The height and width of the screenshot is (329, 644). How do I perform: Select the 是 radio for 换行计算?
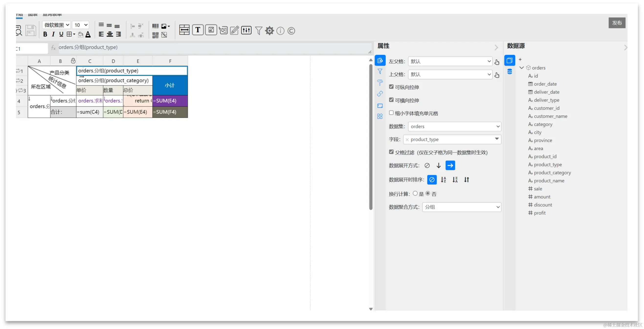click(415, 193)
